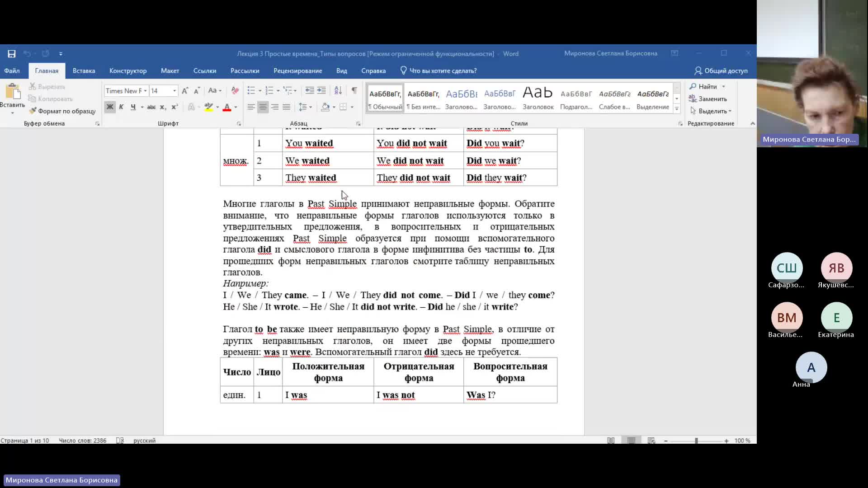Expand the Вставить paste options arrow
868x488 pixels.
(12, 113)
